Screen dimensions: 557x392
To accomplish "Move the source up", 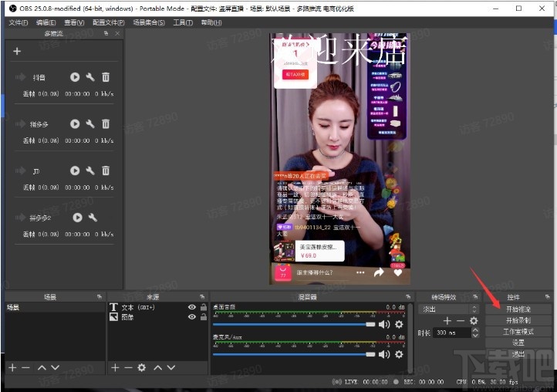I will pyautogui.click(x=158, y=367).
